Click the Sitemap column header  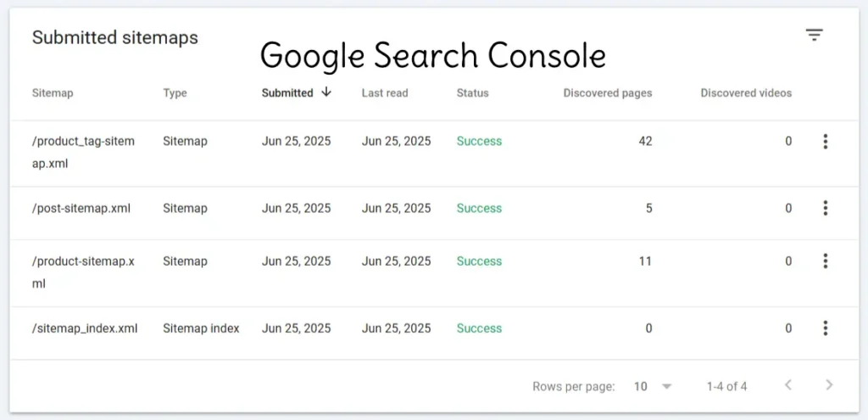click(x=53, y=93)
